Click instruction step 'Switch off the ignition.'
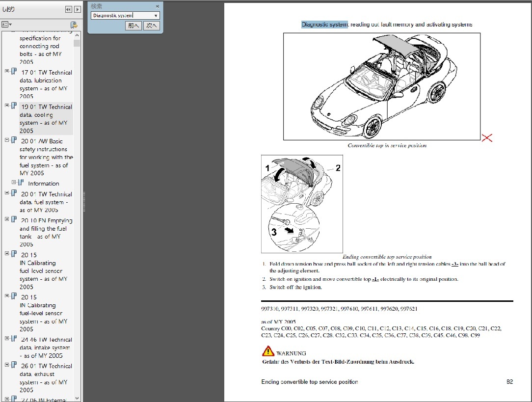This screenshot has height=402, width=532. click(x=295, y=287)
